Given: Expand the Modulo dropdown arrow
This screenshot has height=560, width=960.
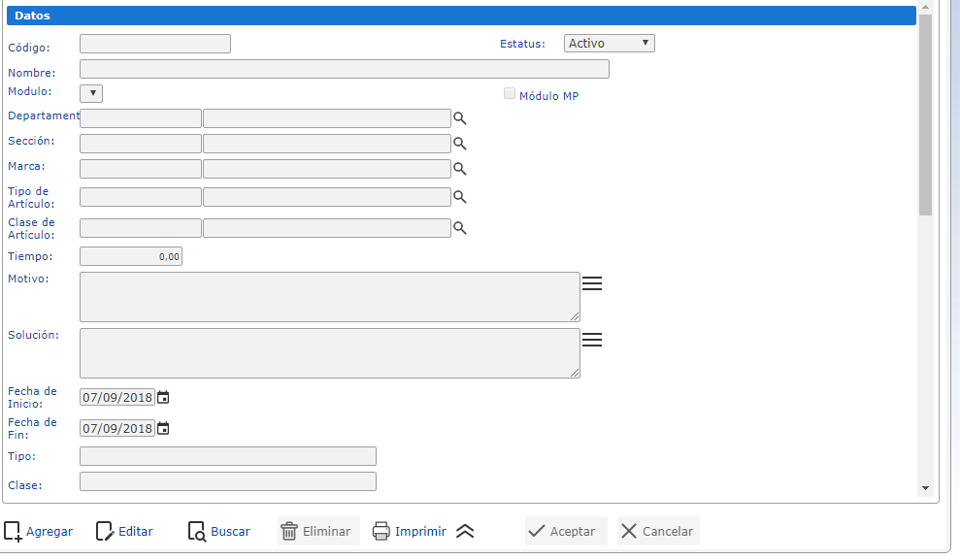Looking at the screenshot, I should point(91,93).
